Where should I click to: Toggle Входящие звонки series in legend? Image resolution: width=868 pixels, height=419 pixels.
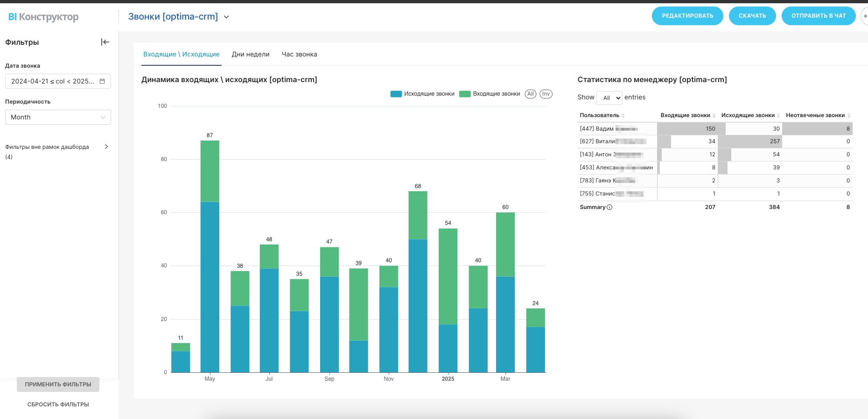coord(490,94)
